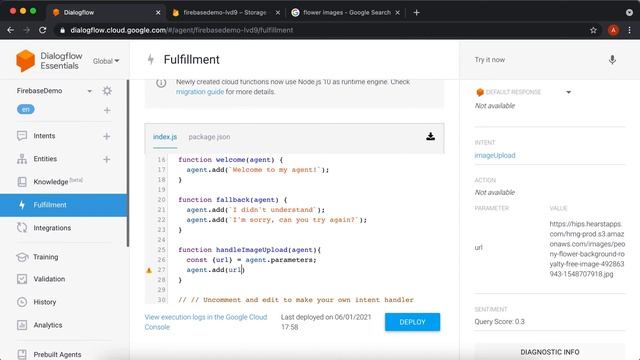Close the firebasedemo Storage tab
Screen dimensions: 640x360
[278, 13]
